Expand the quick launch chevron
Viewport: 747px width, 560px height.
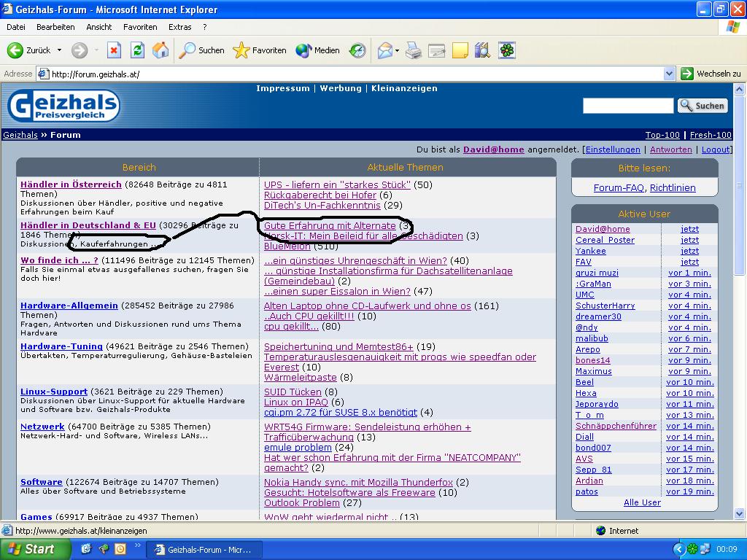(x=138, y=545)
